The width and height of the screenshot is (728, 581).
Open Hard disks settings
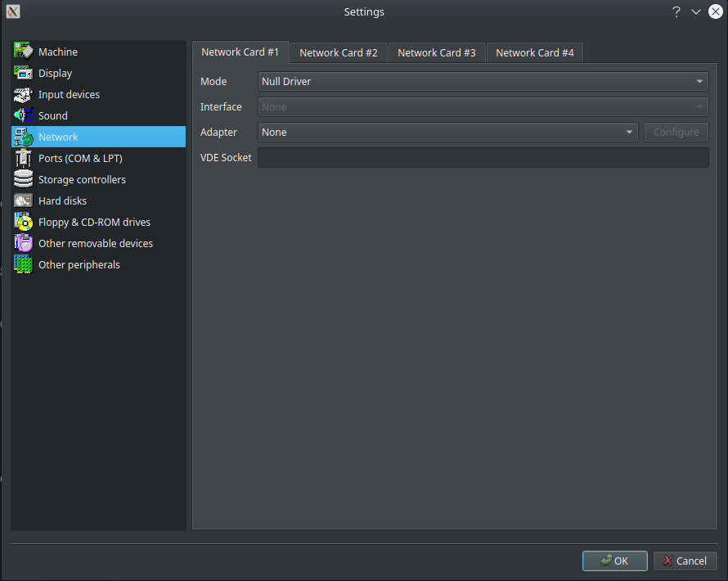point(98,200)
